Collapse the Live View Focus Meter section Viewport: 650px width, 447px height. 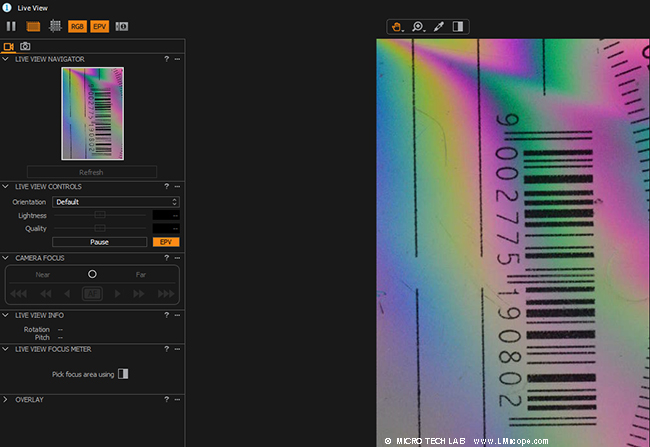click(5, 349)
